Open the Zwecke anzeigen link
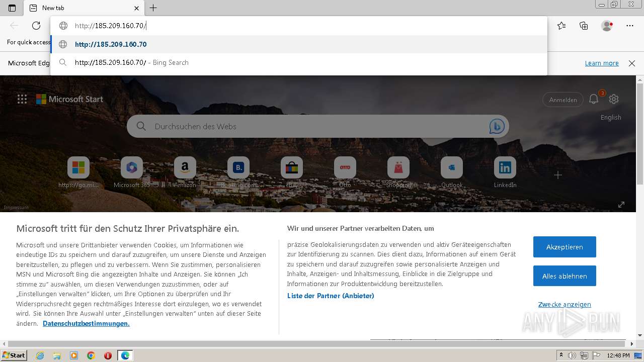 tap(565, 304)
